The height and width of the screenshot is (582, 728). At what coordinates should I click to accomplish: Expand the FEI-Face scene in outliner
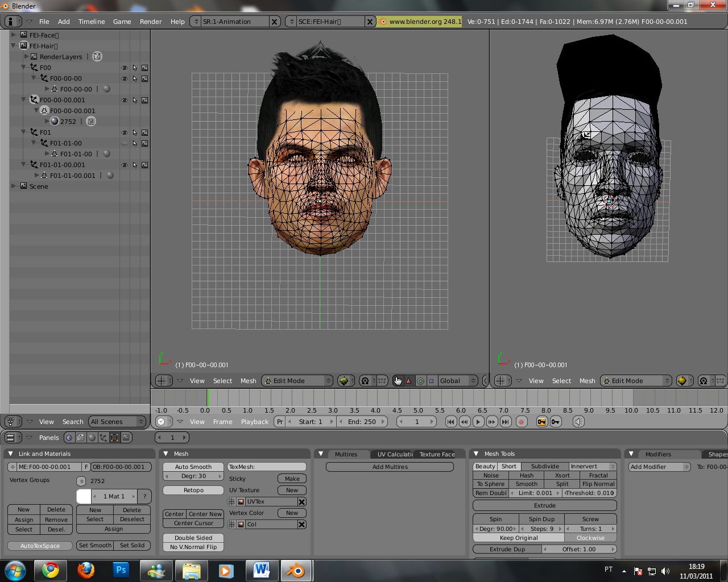click(x=14, y=35)
